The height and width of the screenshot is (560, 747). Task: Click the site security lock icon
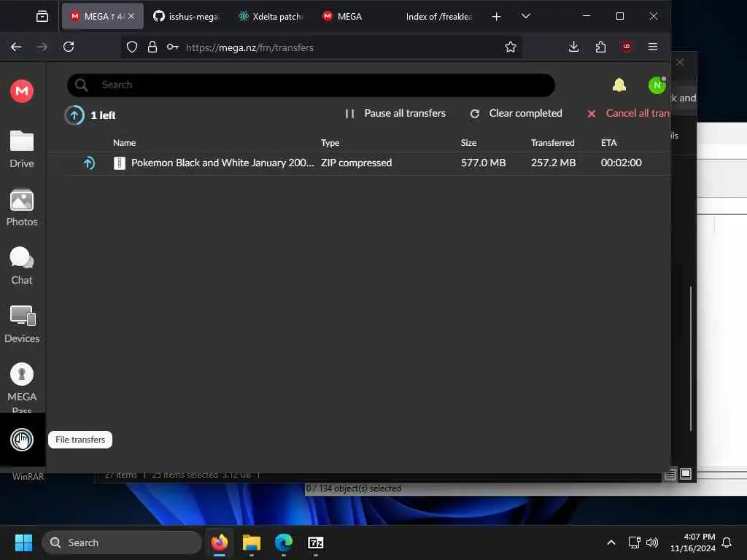[x=152, y=47]
